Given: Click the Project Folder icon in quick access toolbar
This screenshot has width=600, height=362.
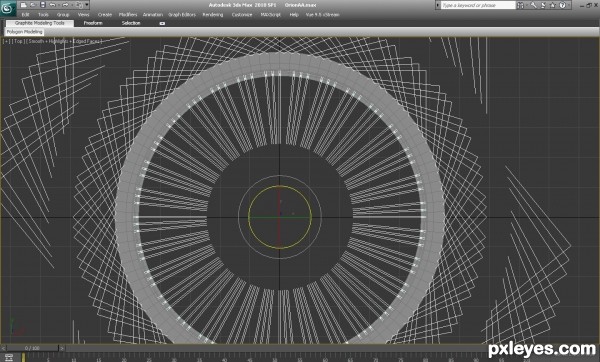Looking at the screenshot, I should pos(79,5).
